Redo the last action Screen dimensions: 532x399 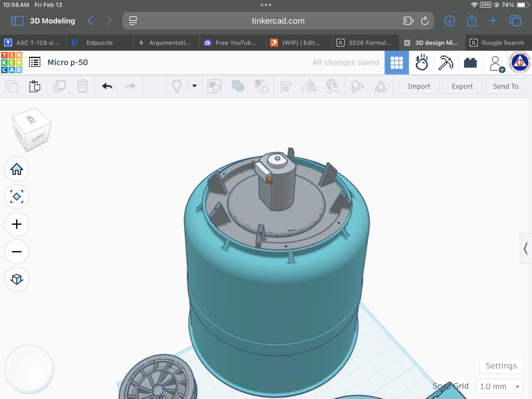(130, 86)
